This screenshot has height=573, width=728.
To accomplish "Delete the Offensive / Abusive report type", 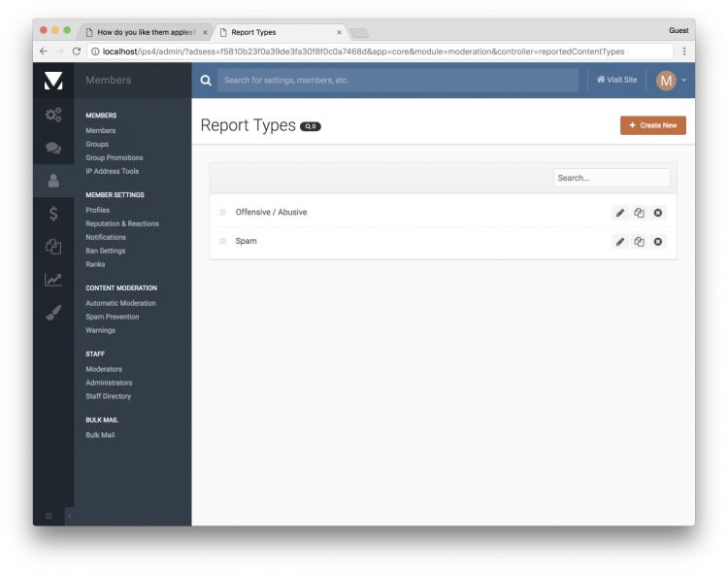I will [658, 213].
